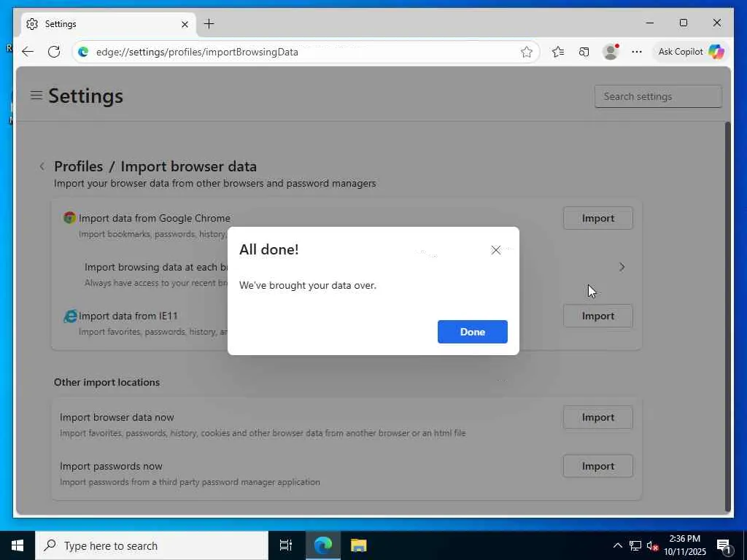Click the Done button in the dialog

[472, 332]
